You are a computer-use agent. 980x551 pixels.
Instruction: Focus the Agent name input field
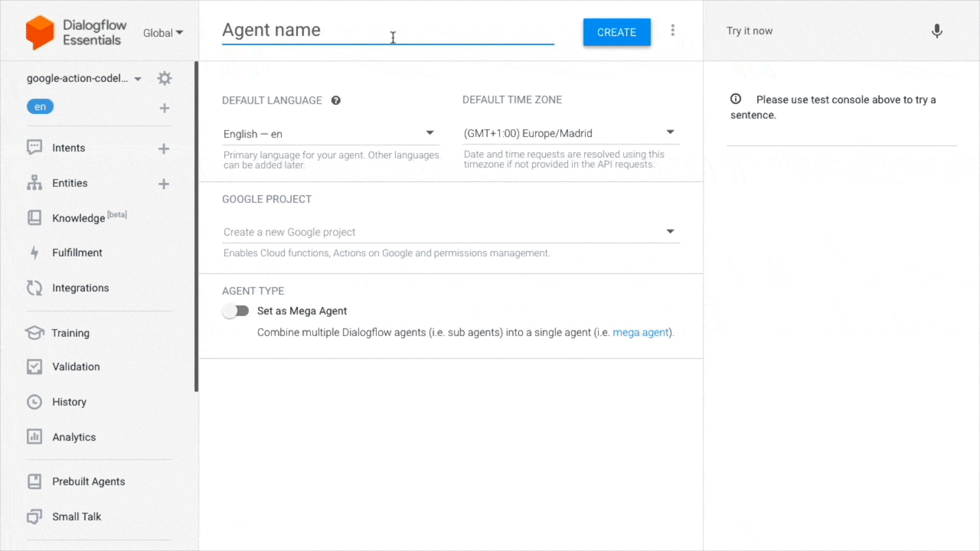click(388, 31)
